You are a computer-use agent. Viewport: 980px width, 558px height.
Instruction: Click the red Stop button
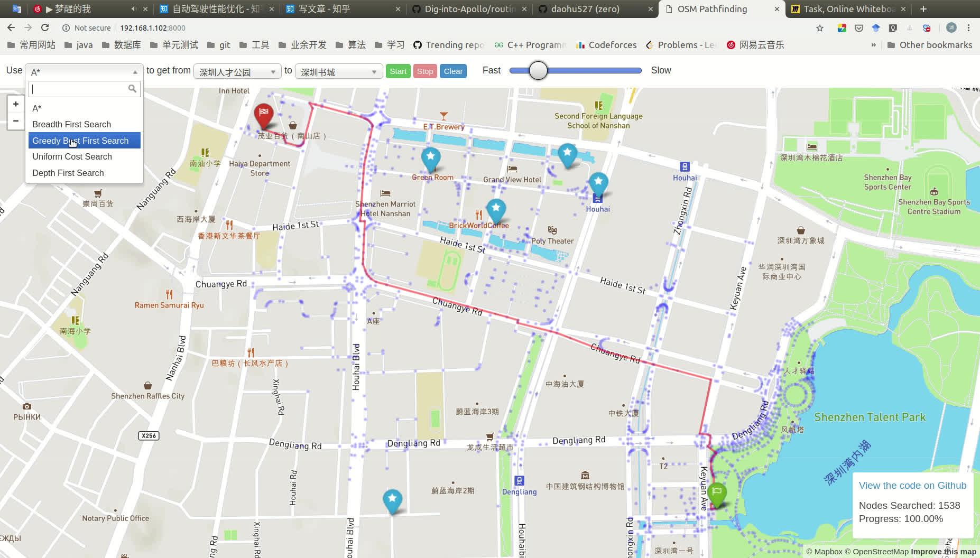pos(425,71)
